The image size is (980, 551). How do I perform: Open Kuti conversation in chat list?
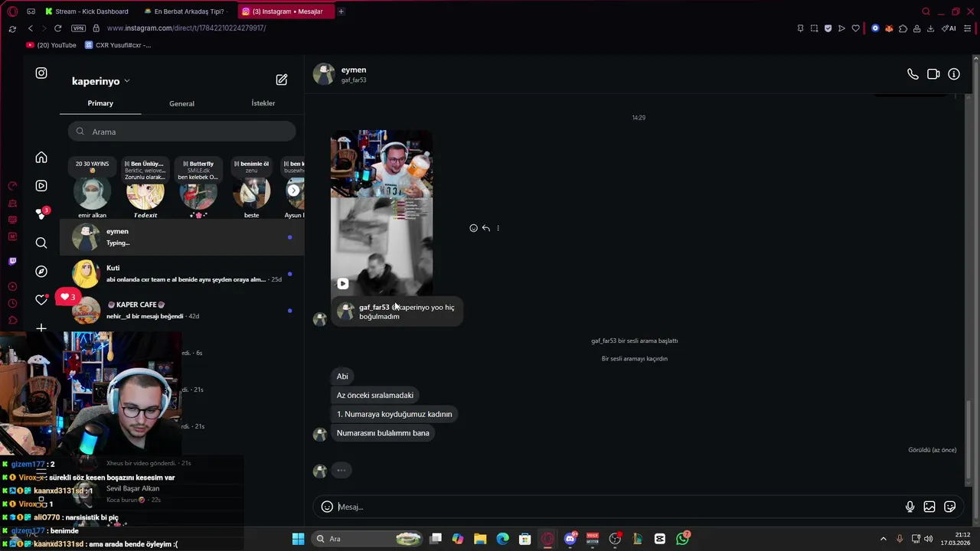click(182, 274)
